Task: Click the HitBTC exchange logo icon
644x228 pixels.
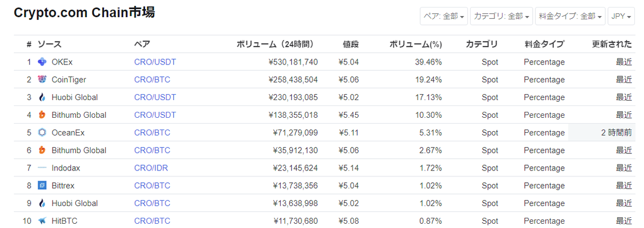Action: (x=42, y=221)
